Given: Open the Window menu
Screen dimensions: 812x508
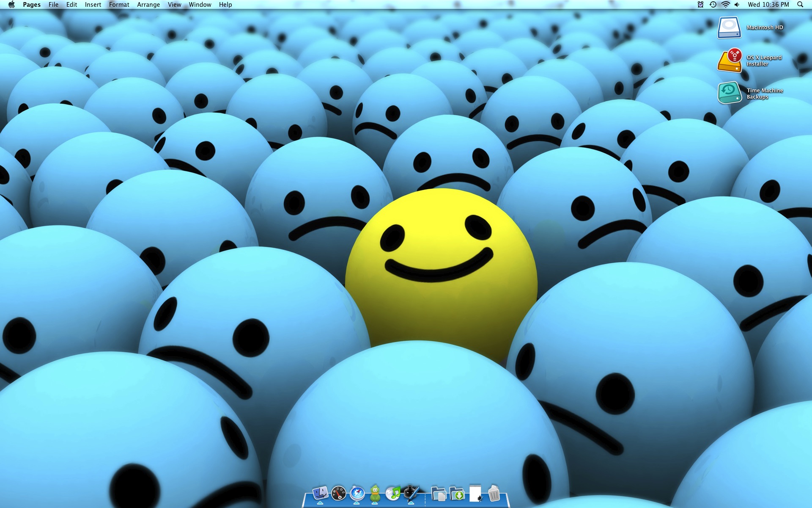Looking at the screenshot, I should pos(200,5).
